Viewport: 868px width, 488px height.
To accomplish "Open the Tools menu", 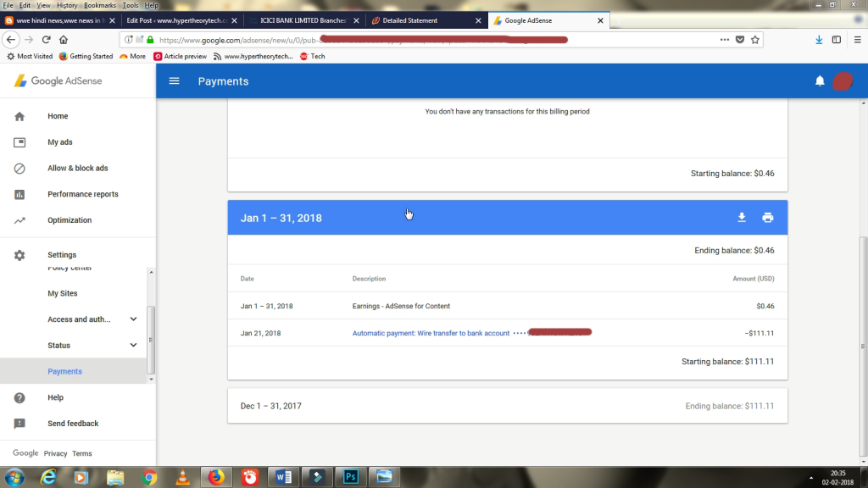I will 130,5.
